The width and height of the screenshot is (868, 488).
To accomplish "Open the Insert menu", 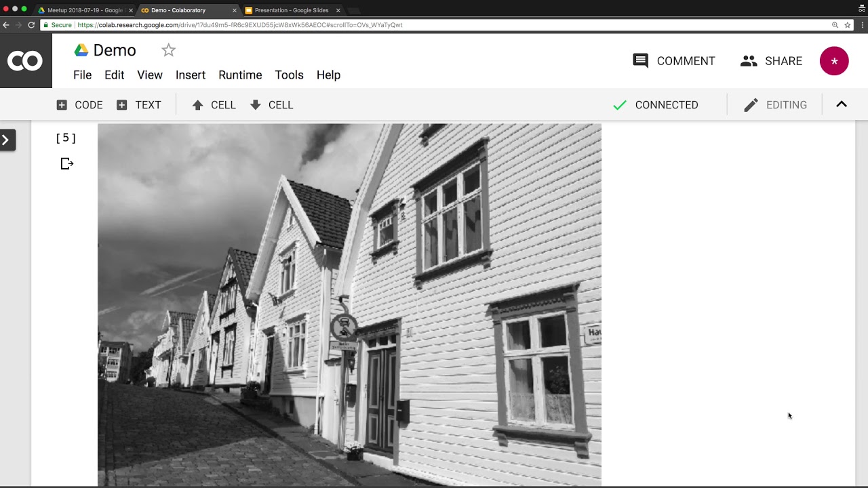I will point(191,75).
